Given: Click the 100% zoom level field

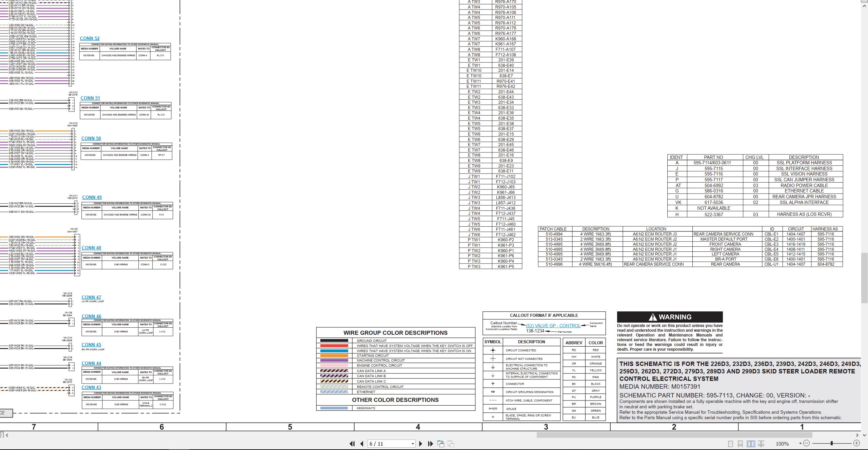Looking at the screenshot, I should [x=782, y=444].
